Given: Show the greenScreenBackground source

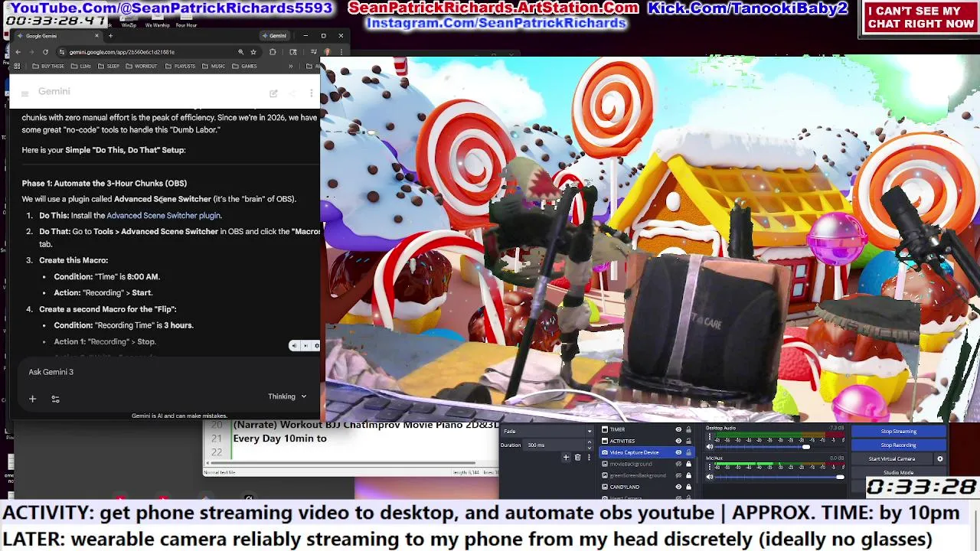Looking at the screenshot, I should 678,475.
